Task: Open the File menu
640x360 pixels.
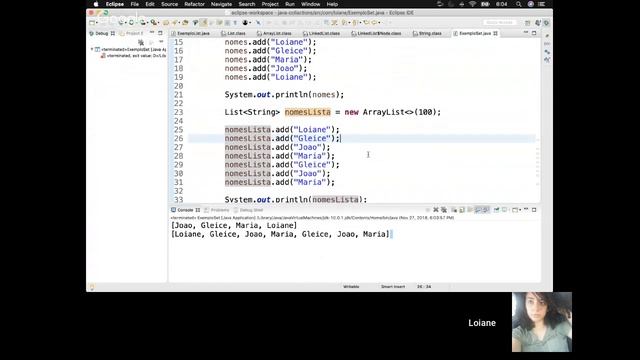Action: pos(135,4)
